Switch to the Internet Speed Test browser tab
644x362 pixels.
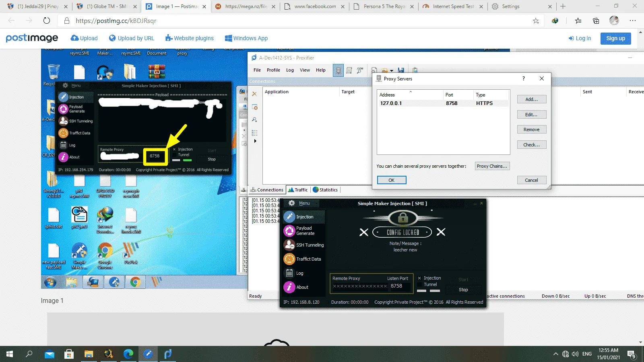point(453,6)
